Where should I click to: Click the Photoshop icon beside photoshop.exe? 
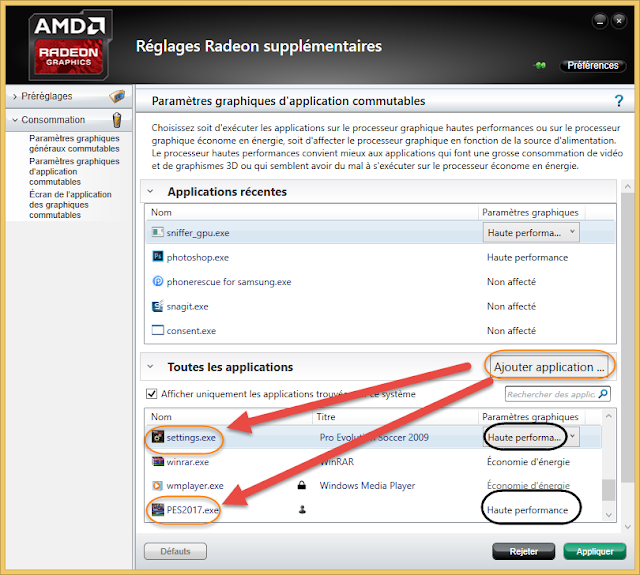(158, 256)
